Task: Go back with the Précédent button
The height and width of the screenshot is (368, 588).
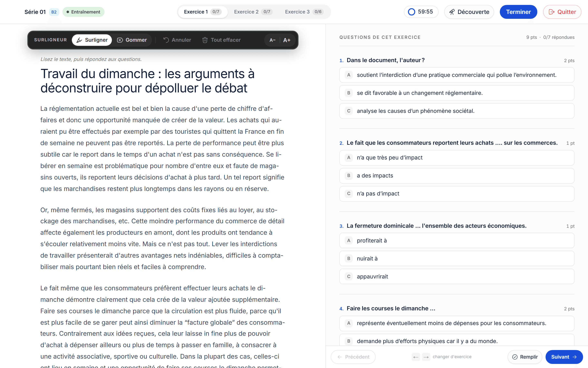Action: [x=353, y=357]
